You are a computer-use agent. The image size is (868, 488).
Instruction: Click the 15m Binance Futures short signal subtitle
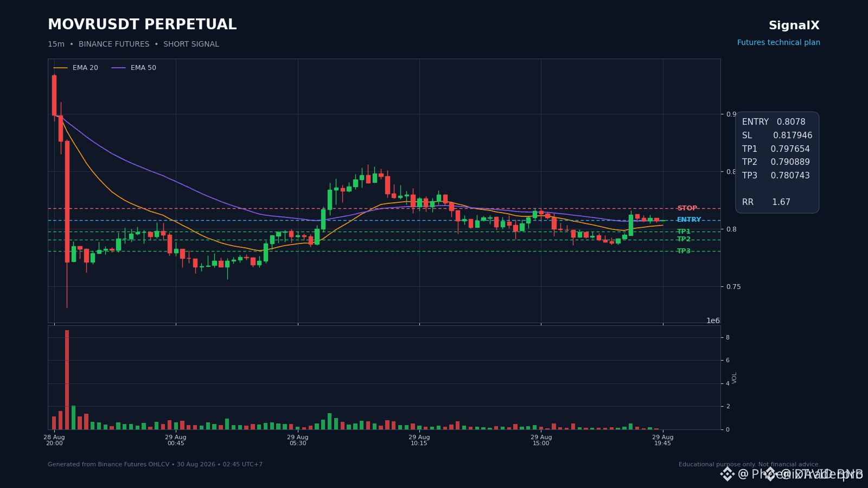pyautogui.click(x=133, y=44)
